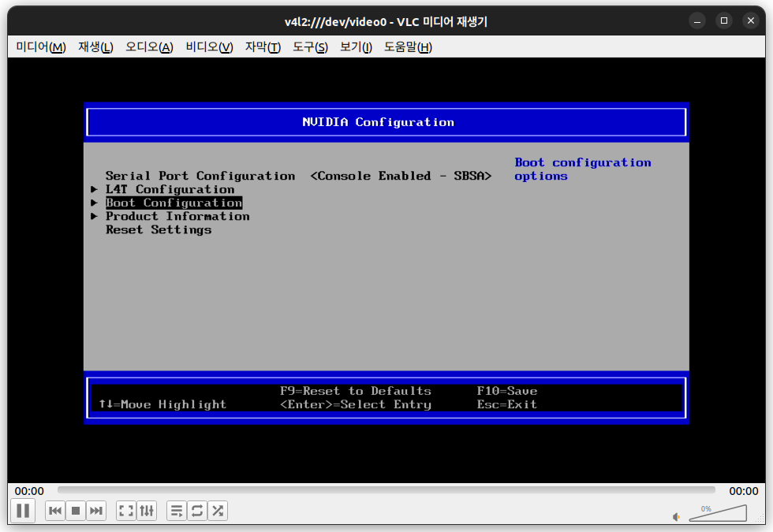Open the 보기(I) menu
The width and height of the screenshot is (773, 532).
(x=356, y=47)
